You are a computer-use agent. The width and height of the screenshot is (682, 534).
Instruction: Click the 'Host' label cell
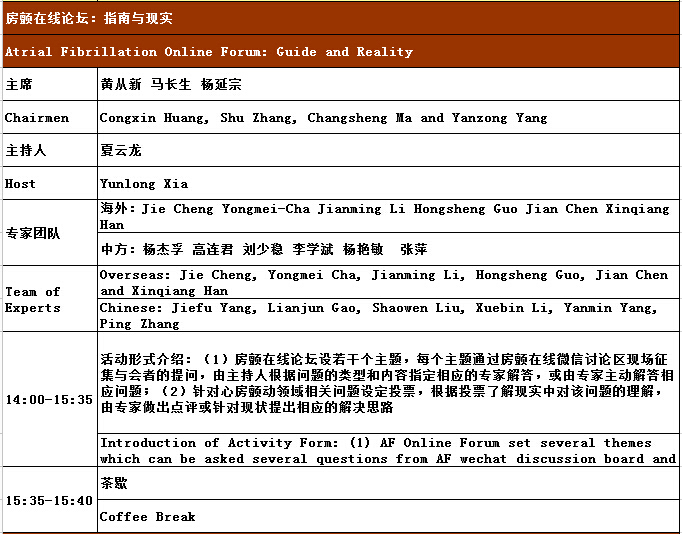click(50, 184)
